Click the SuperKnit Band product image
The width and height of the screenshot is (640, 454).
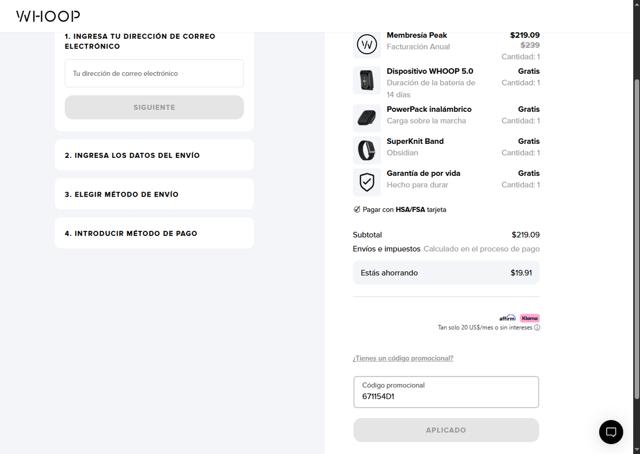tap(366, 150)
